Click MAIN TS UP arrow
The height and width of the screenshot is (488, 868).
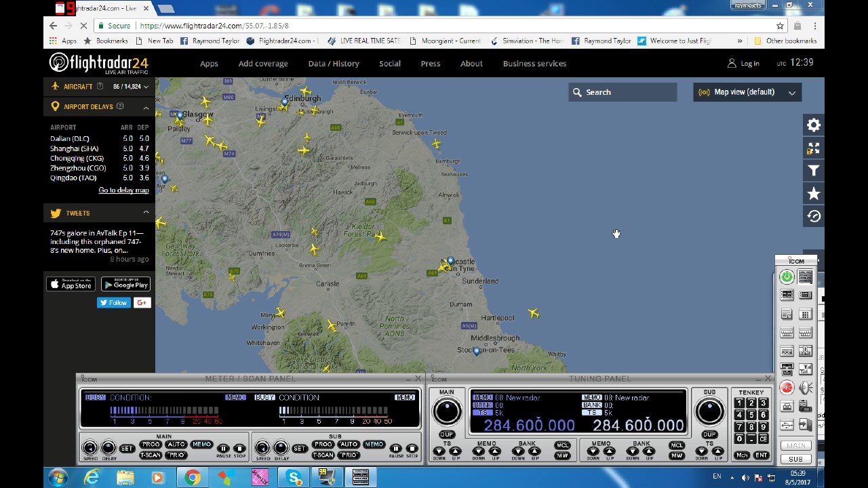pos(455,451)
